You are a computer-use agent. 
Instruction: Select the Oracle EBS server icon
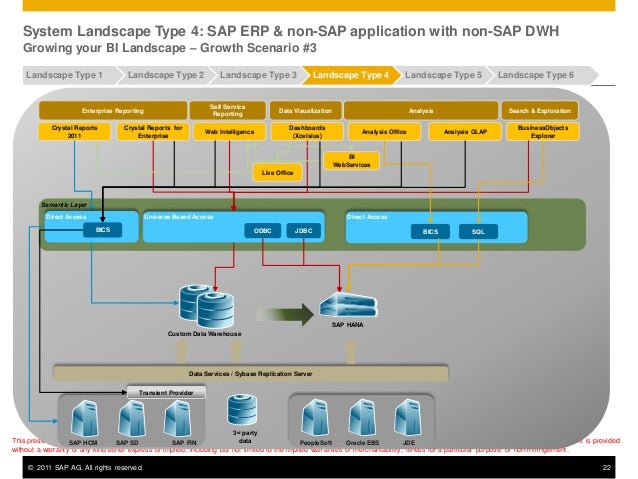click(362, 418)
